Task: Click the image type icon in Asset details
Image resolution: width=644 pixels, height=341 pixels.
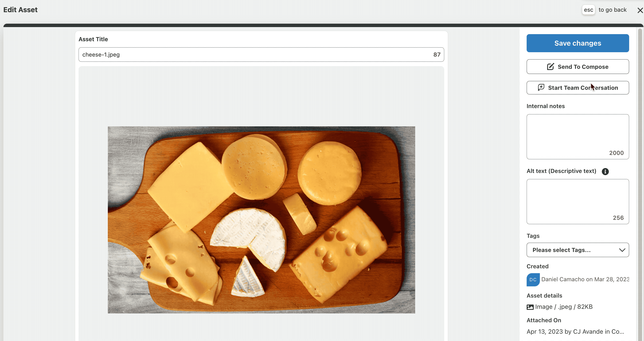Action: click(x=530, y=307)
